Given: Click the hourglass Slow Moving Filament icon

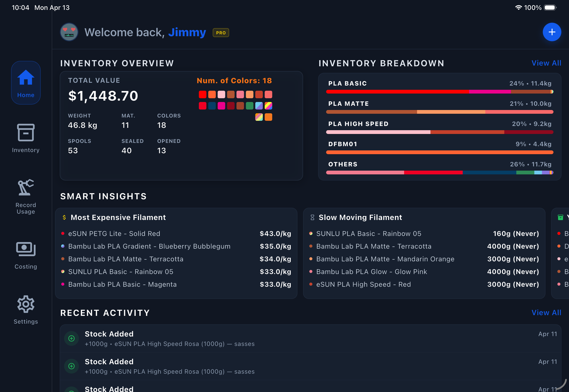Looking at the screenshot, I should [x=312, y=217].
